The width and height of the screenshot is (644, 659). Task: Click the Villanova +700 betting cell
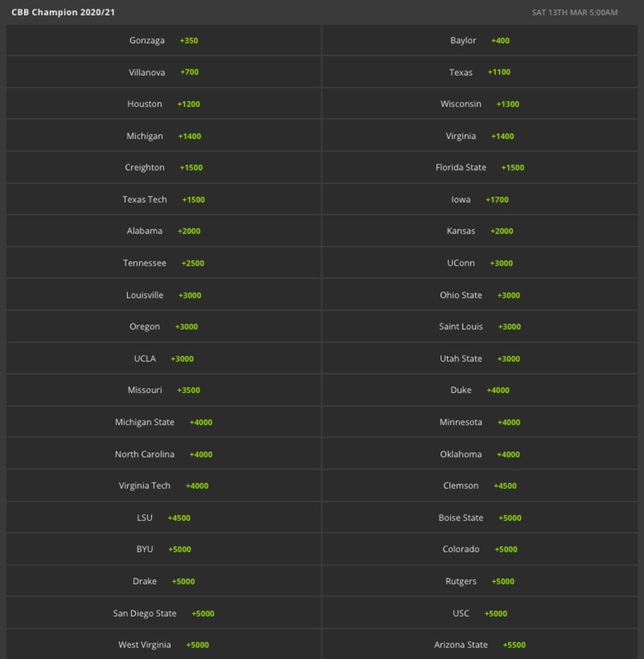(x=164, y=72)
